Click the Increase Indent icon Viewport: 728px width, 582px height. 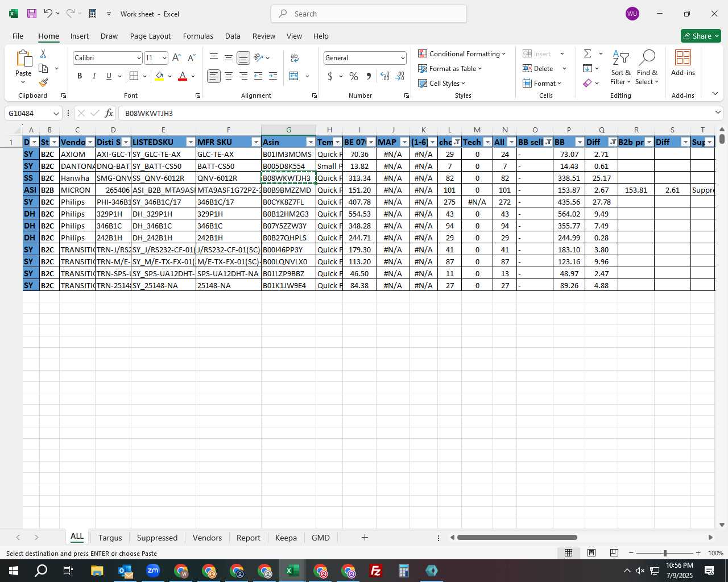point(273,76)
